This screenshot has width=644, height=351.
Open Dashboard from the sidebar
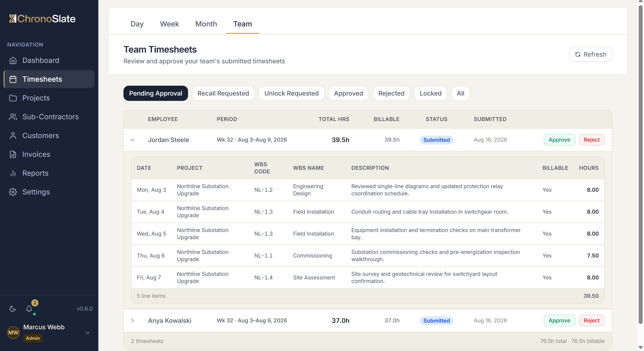coord(49,60)
